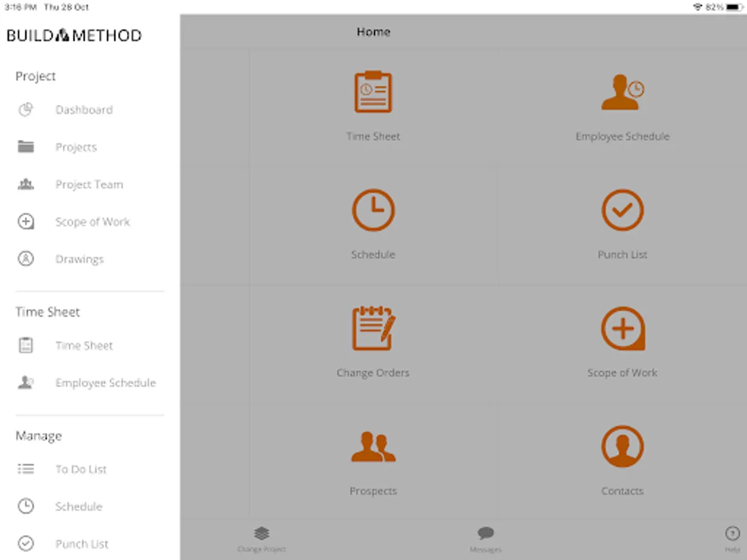Tap Change Project in bottom bar
This screenshot has height=560, width=747.
click(261, 539)
